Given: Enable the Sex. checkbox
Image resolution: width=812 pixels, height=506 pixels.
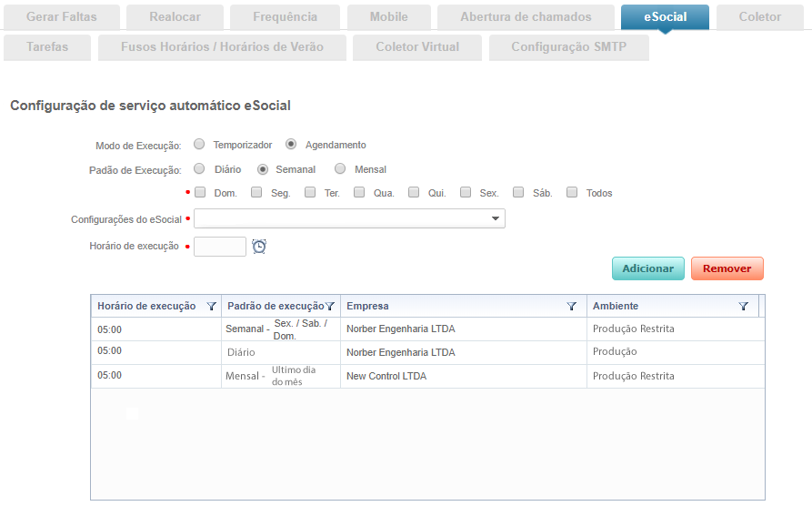Looking at the screenshot, I should (x=466, y=192).
